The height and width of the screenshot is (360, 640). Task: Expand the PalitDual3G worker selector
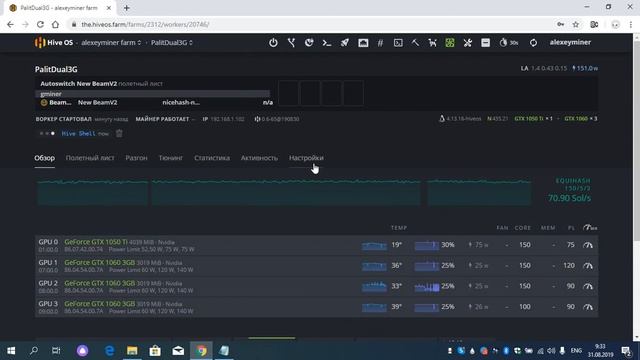coord(172,42)
